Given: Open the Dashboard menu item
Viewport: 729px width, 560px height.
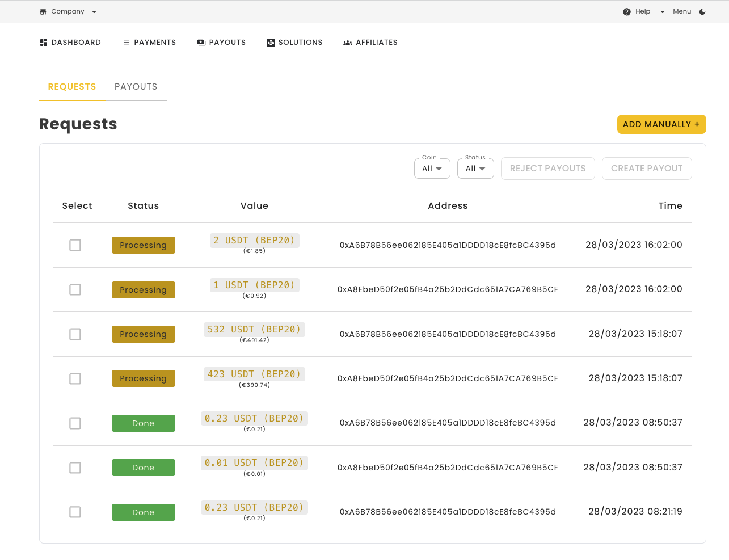Looking at the screenshot, I should [70, 43].
